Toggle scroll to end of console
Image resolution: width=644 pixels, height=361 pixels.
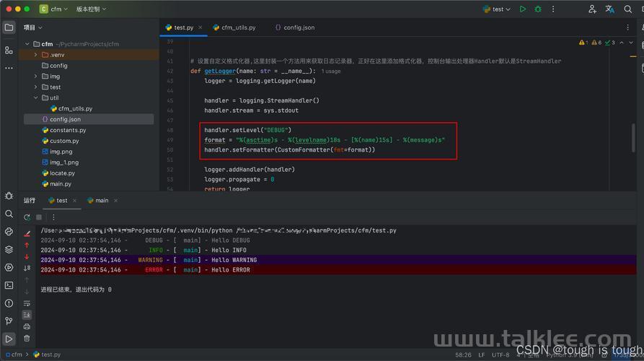point(27,315)
